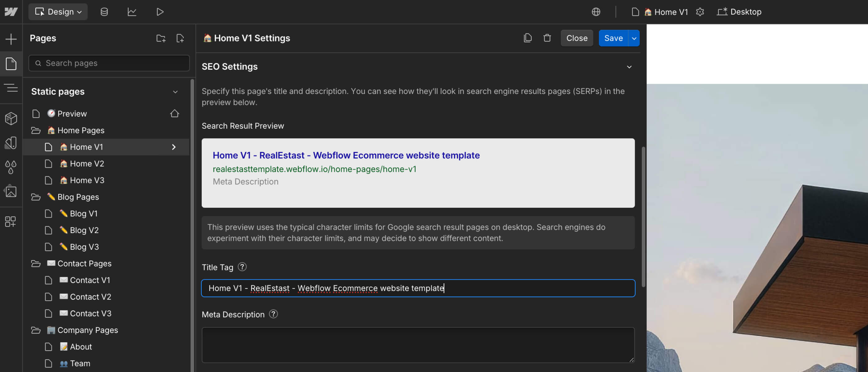This screenshot has width=868, height=372.
Task: Open the Components panel cube icon
Action: (11, 118)
